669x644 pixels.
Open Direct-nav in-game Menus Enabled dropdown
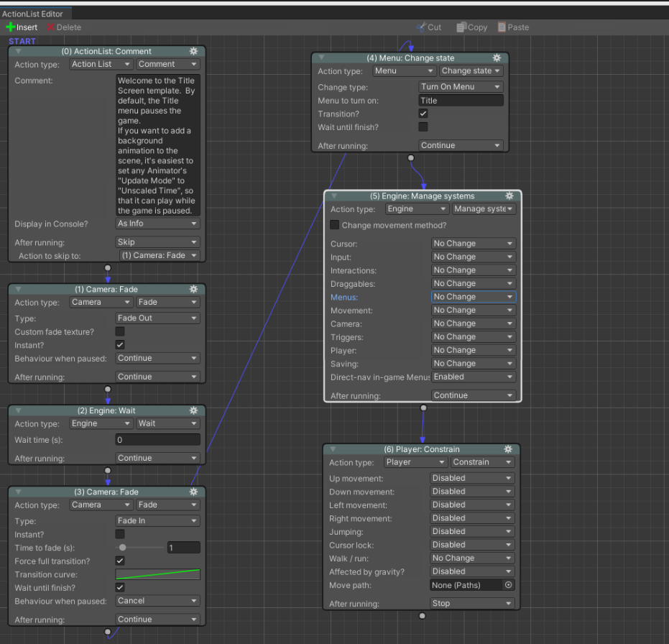(x=474, y=377)
